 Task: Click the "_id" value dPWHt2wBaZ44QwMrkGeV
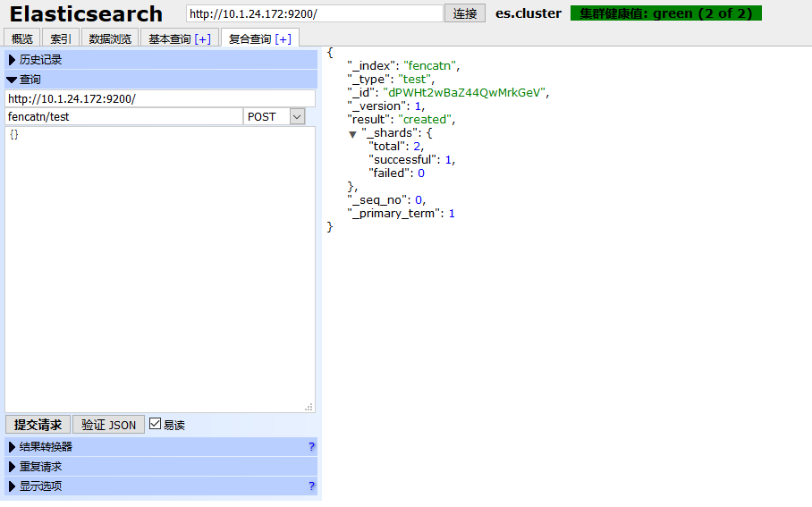click(464, 93)
